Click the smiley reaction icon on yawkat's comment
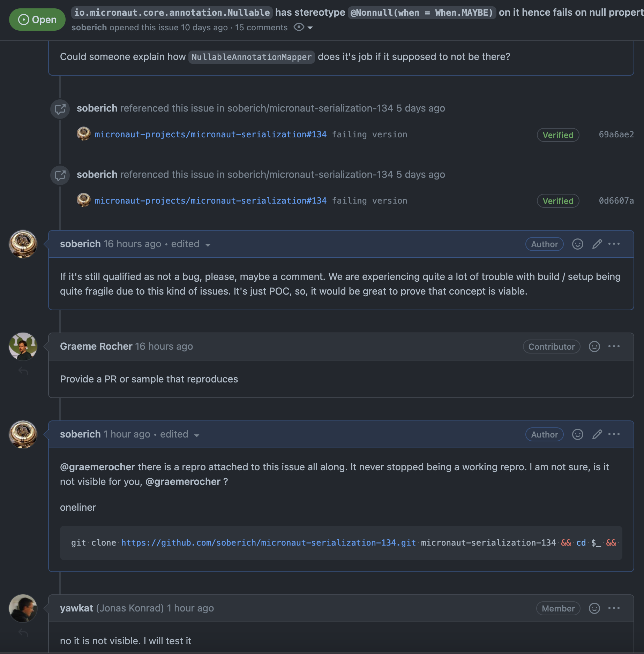The height and width of the screenshot is (654, 644). click(594, 608)
